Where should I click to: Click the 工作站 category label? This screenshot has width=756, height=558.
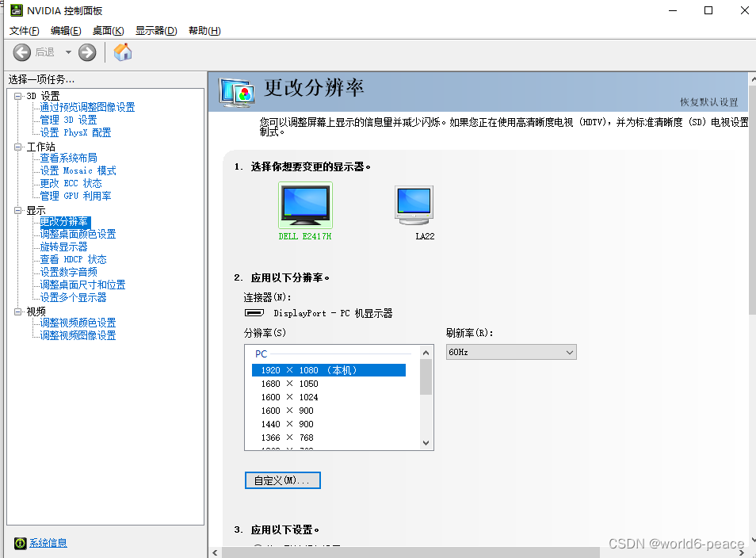(41, 147)
